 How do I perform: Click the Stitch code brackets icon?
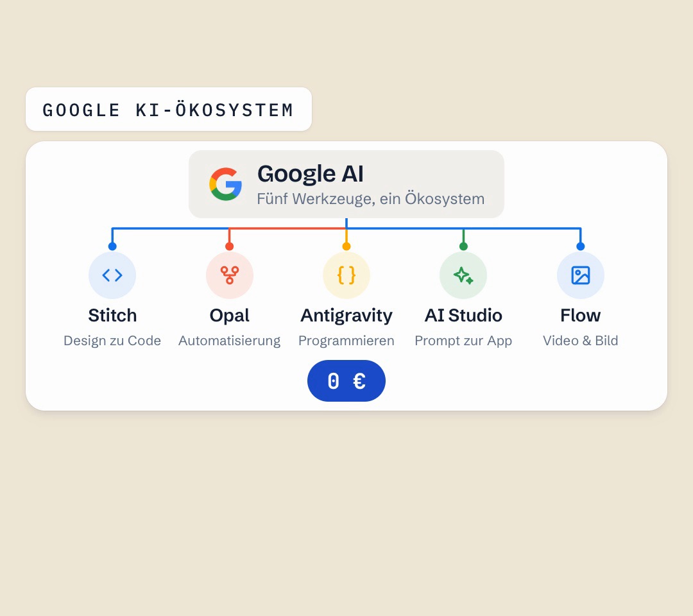pyautogui.click(x=112, y=275)
